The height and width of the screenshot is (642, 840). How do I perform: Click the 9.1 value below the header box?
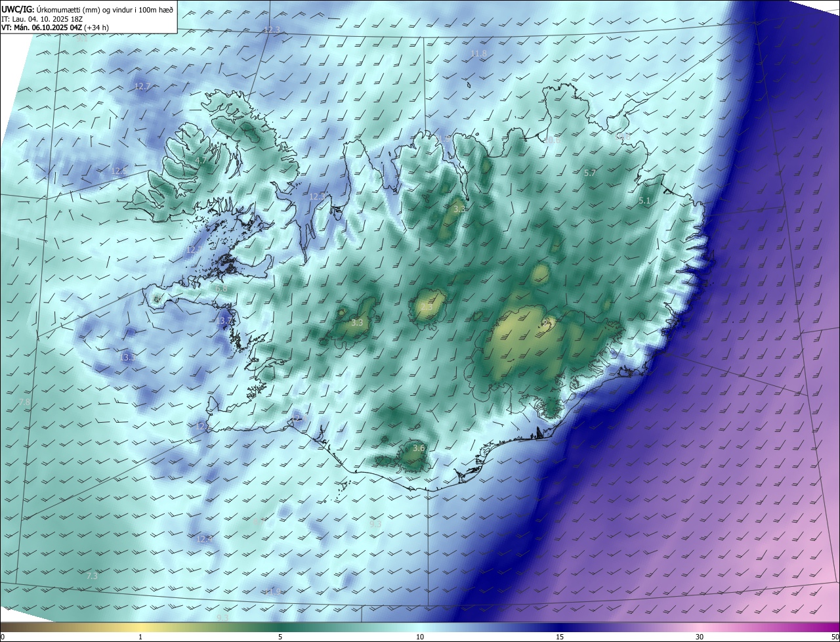[x=81, y=39]
